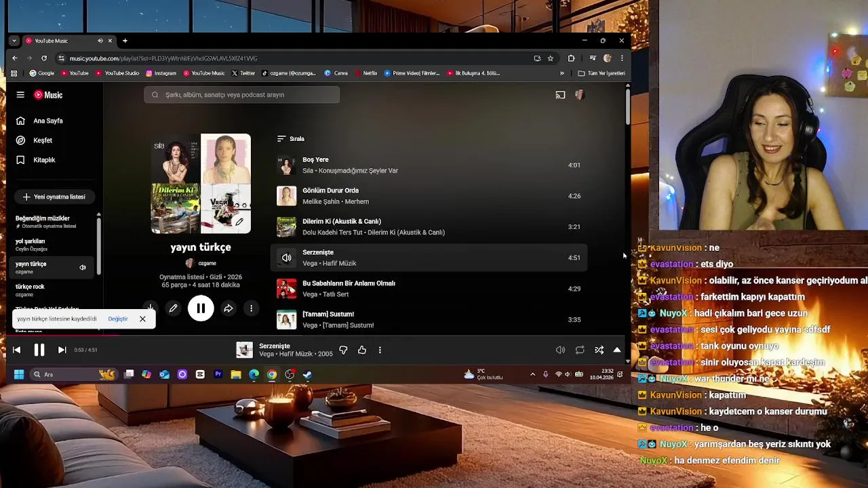
Task: Open ozgame owner profile link
Action: tap(201, 263)
